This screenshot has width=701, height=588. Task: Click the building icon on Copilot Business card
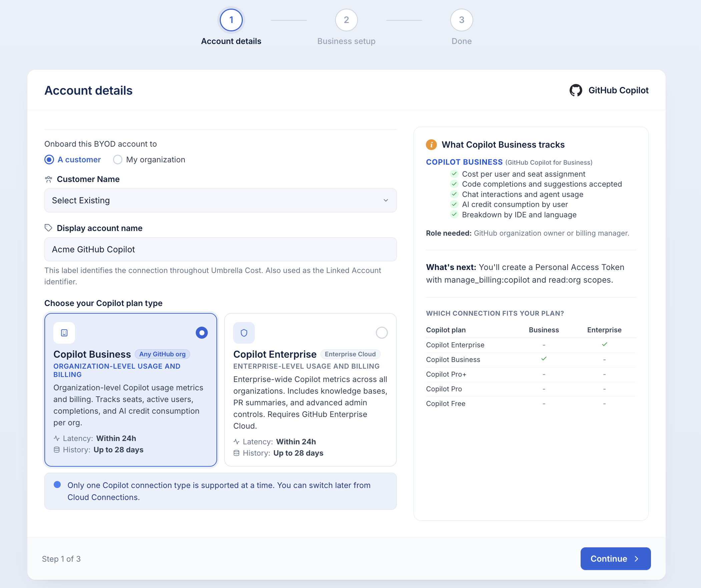coord(64,333)
